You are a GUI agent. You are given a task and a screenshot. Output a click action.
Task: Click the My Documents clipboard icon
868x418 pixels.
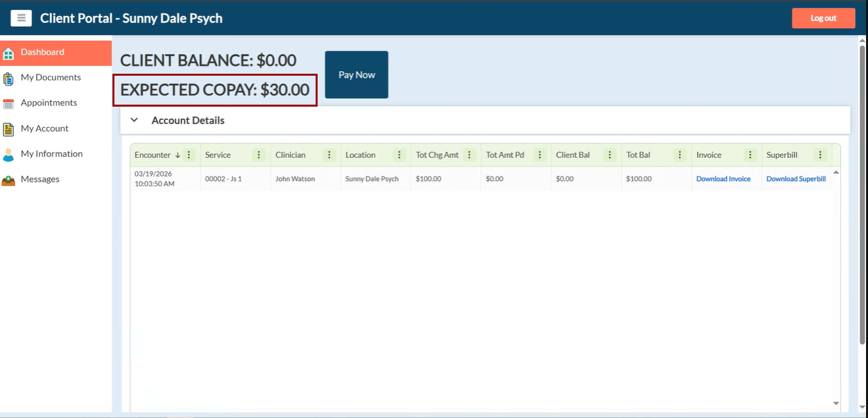point(9,78)
